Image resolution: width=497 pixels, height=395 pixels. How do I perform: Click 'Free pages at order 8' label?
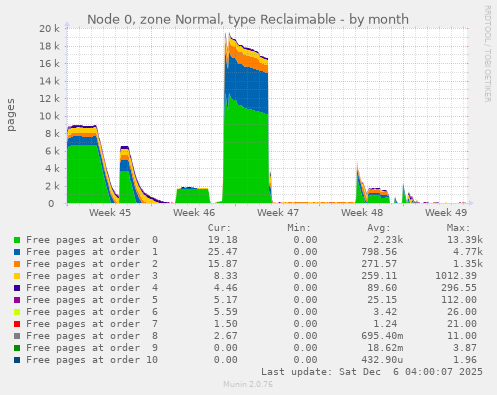click(92, 336)
